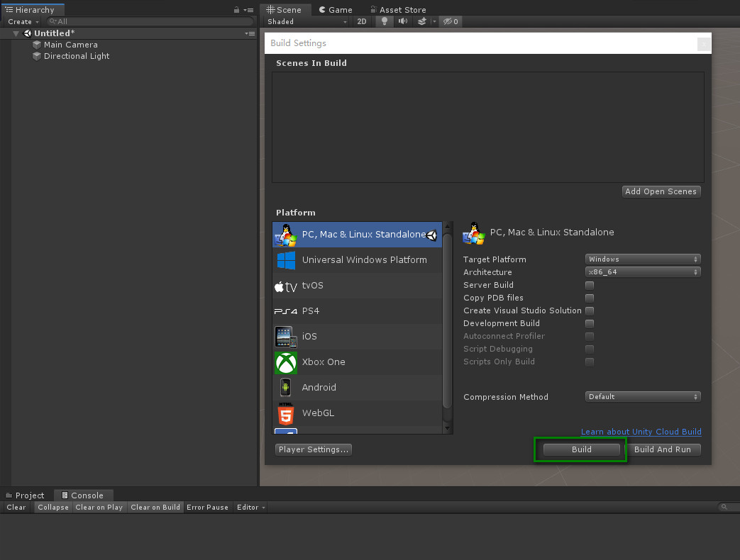Open the Hierarchy panel options menu icon
This screenshot has width=740, height=560.
pos(248,10)
